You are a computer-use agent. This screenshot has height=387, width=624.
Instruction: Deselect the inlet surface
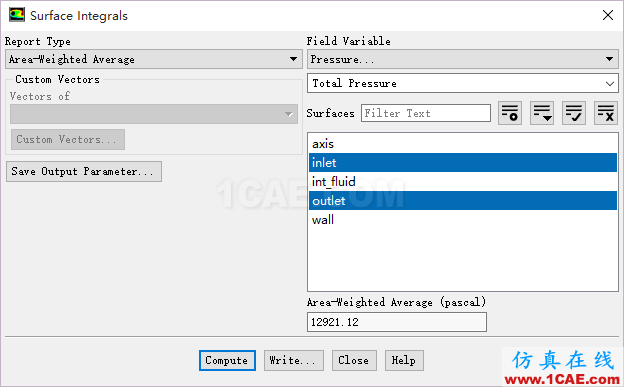(x=463, y=162)
